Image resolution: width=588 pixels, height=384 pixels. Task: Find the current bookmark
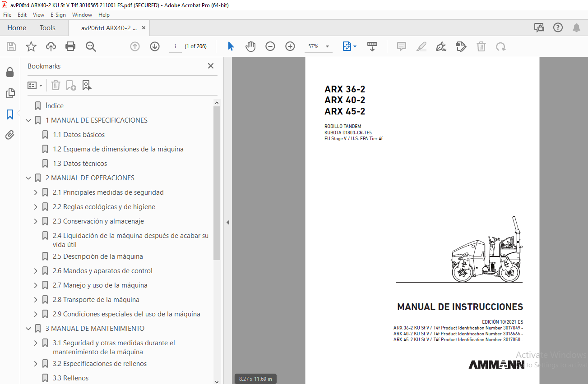(87, 85)
